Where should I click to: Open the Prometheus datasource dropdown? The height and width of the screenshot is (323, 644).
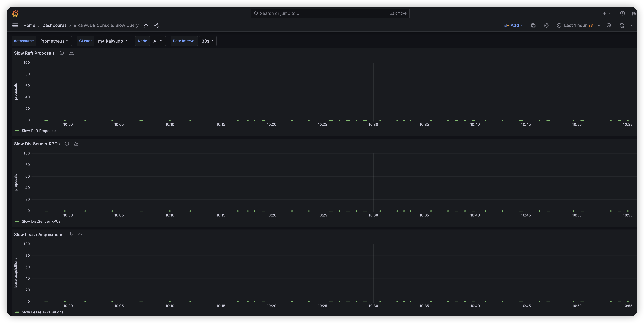pyautogui.click(x=54, y=41)
